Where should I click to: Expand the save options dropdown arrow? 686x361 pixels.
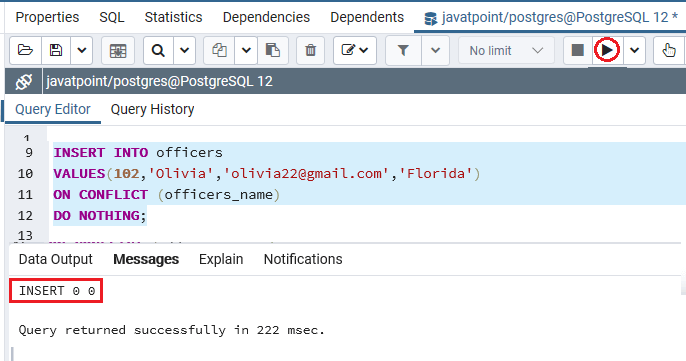click(81, 50)
